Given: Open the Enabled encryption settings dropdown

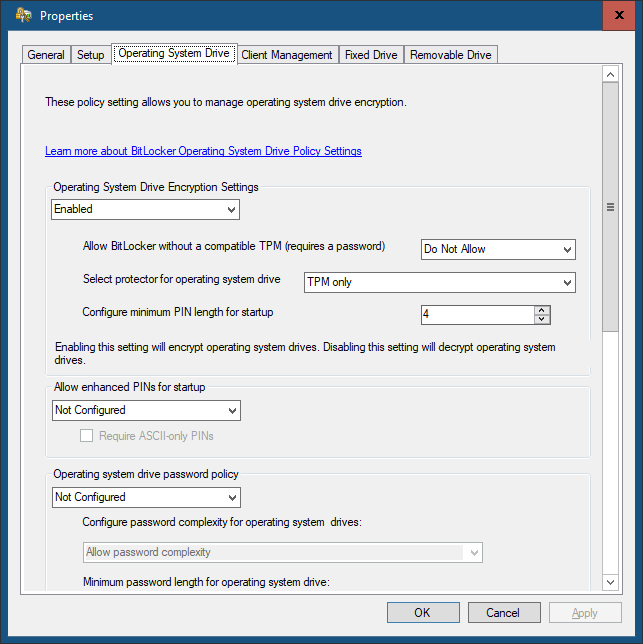Looking at the screenshot, I should click(145, 209).
